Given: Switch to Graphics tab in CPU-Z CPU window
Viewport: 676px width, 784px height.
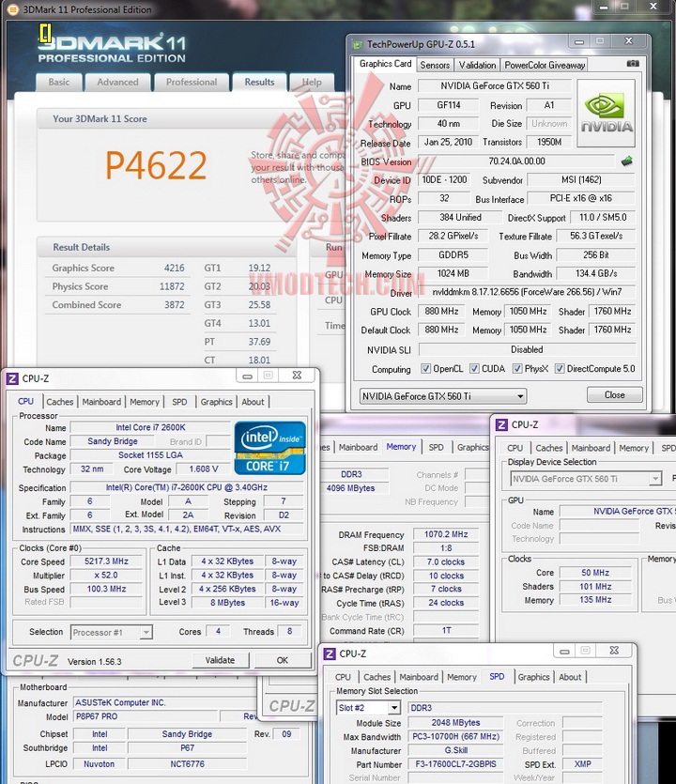Looking at the screenshot, I should pos(217,402).
